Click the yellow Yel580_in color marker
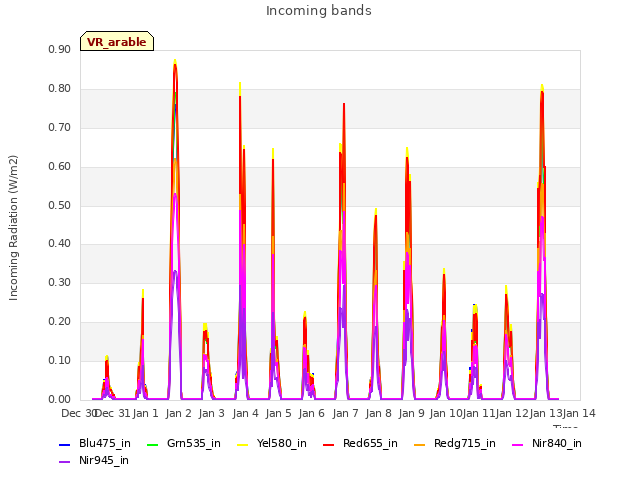Screen dimensions: 640x480 242,444
